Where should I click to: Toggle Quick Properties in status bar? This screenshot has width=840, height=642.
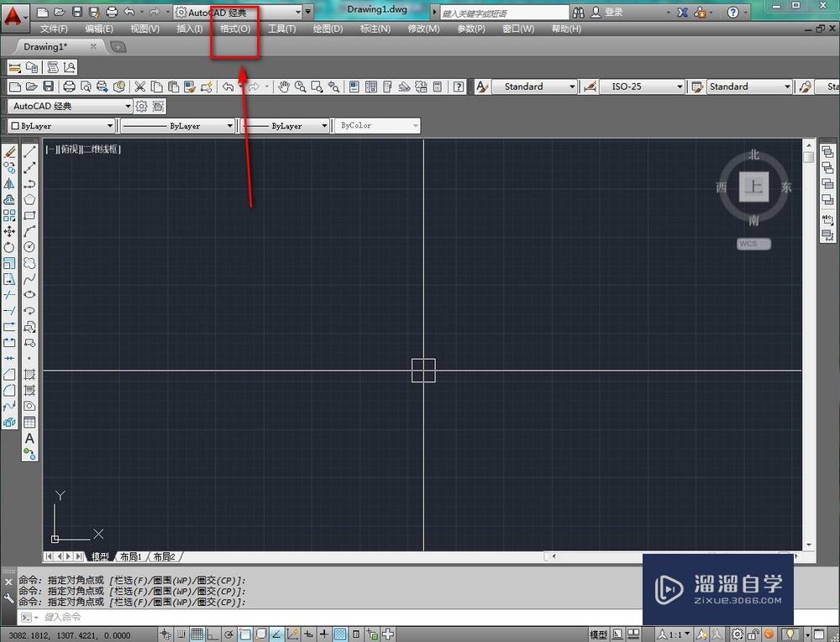(356, 635)
